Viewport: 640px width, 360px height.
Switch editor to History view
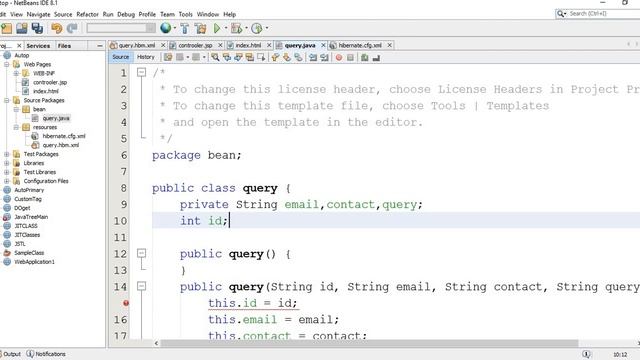pos(146,57)
